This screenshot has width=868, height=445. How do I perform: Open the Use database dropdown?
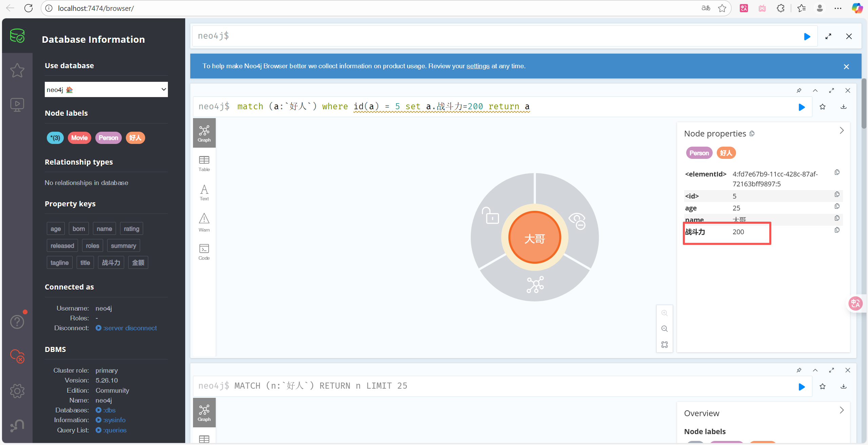point(106,90)
